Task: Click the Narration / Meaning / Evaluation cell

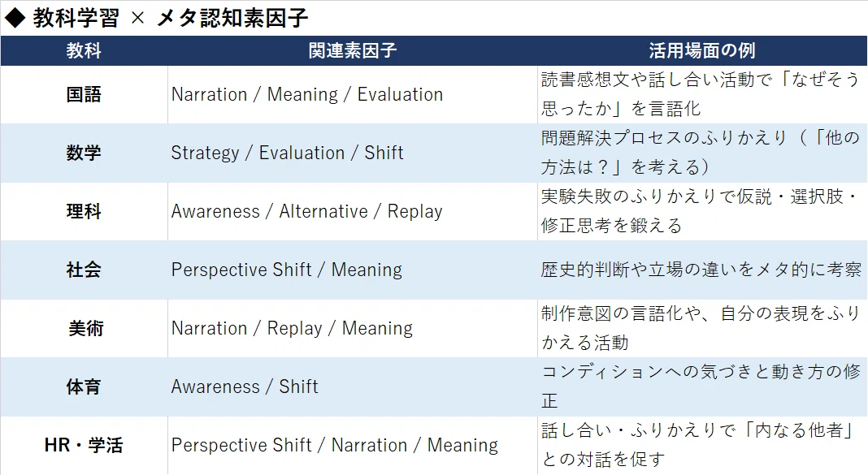Action: coord(352,94)
